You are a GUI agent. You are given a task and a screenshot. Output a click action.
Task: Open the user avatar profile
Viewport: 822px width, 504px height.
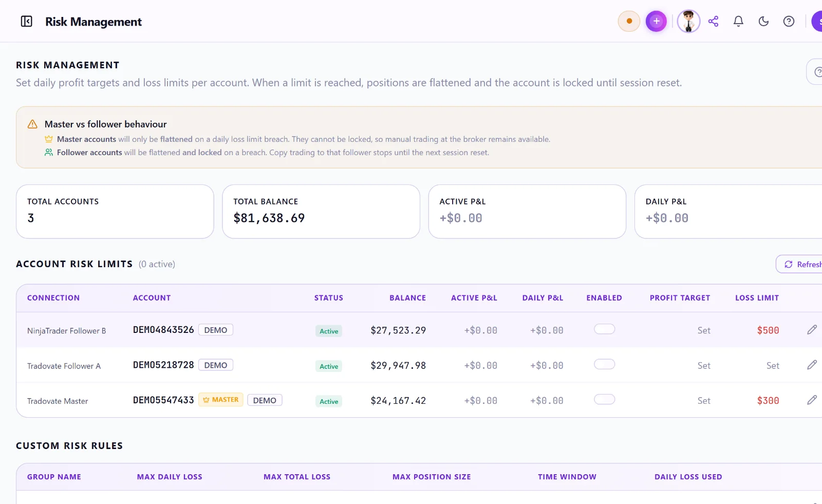tap(688, 21)
